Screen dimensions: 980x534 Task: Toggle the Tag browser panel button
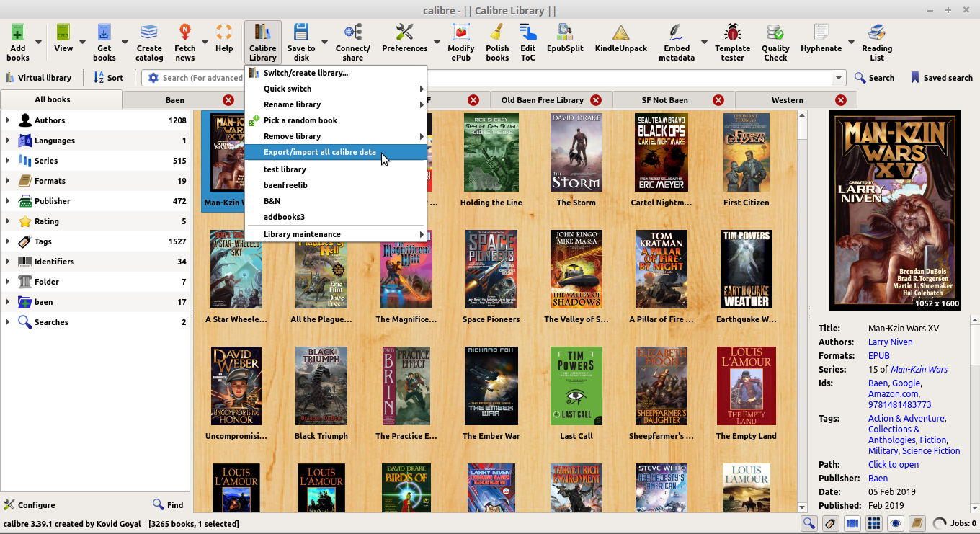click(x=831, y=524)
